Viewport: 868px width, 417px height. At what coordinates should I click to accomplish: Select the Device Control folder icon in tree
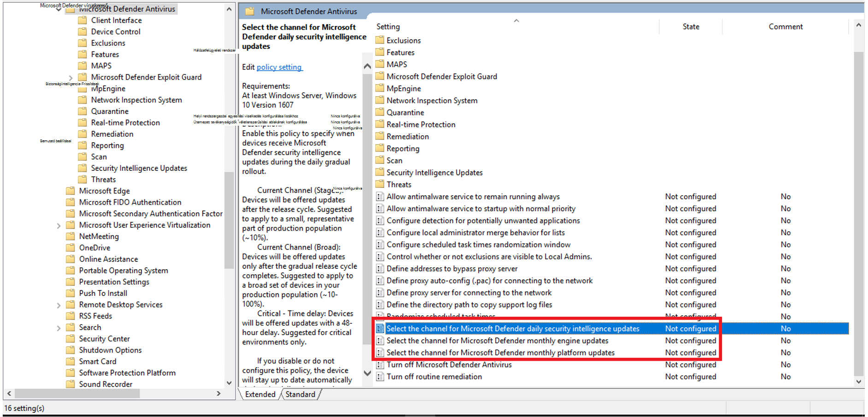(x=82, y=32)
